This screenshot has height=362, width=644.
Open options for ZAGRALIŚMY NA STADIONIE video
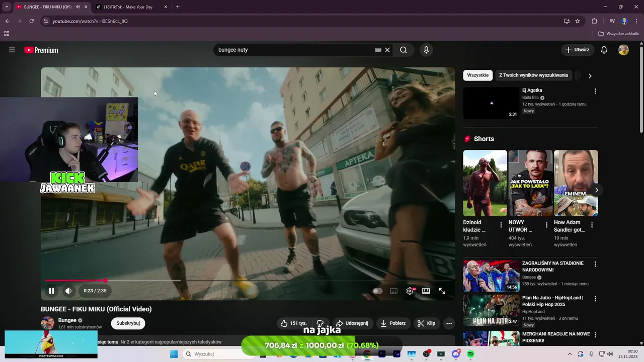point(595,264)
